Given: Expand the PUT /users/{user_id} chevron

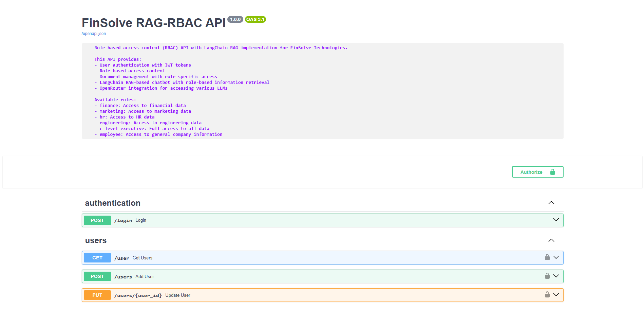Looking at the screenshot, I should point(556,295).
